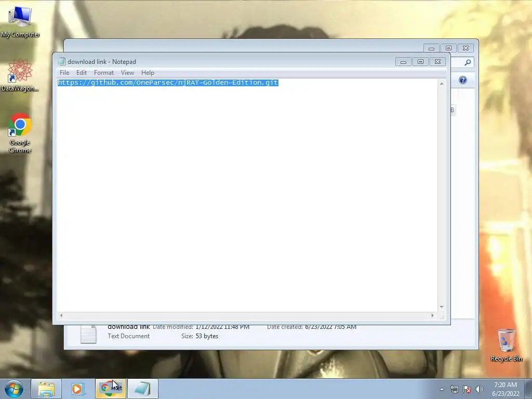This screenshot has width=532, height=399.
Task: Open the network tray icon
Action: pyautogui.click(x=454, y=389)
